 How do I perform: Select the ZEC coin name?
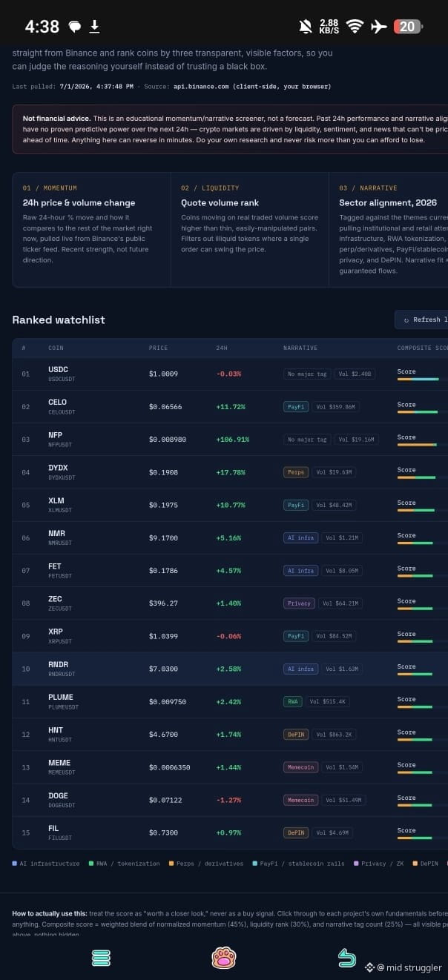55,599
